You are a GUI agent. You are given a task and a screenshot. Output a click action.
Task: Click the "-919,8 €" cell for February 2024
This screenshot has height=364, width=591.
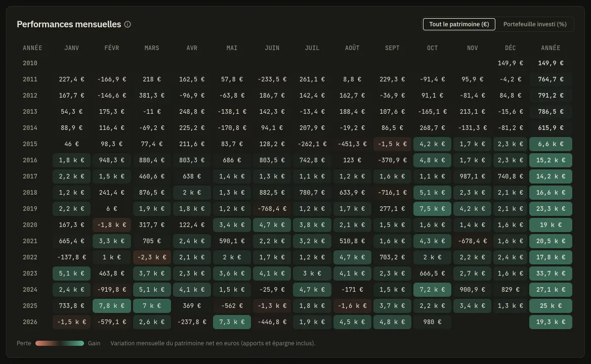(111, 290)
